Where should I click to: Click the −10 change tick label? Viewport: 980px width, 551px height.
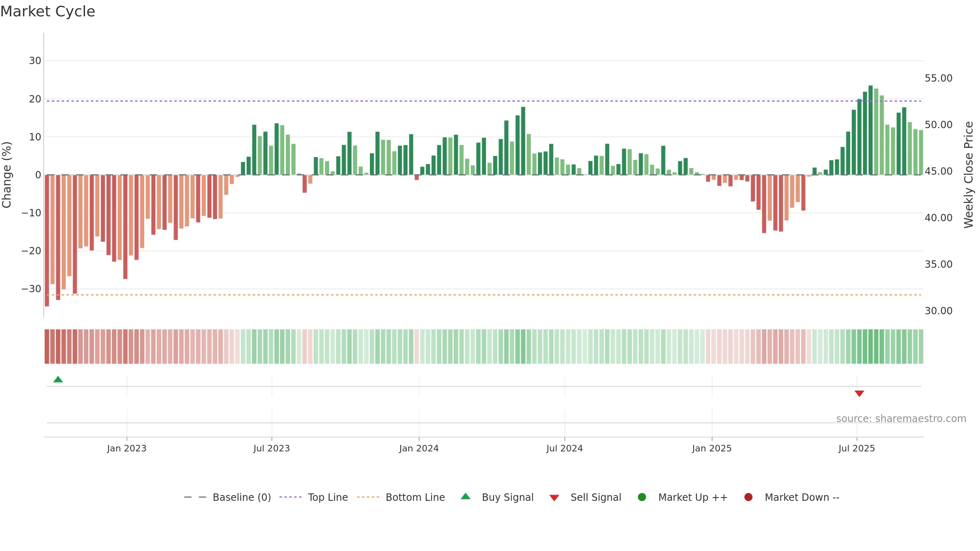tap(31, 213)
